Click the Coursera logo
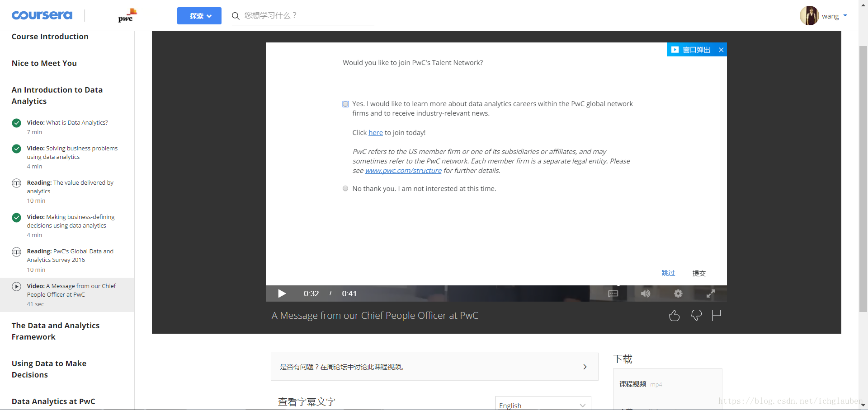The height and width of the screenshot is (410, 868). pyautogui.click(x=42, y=15)
